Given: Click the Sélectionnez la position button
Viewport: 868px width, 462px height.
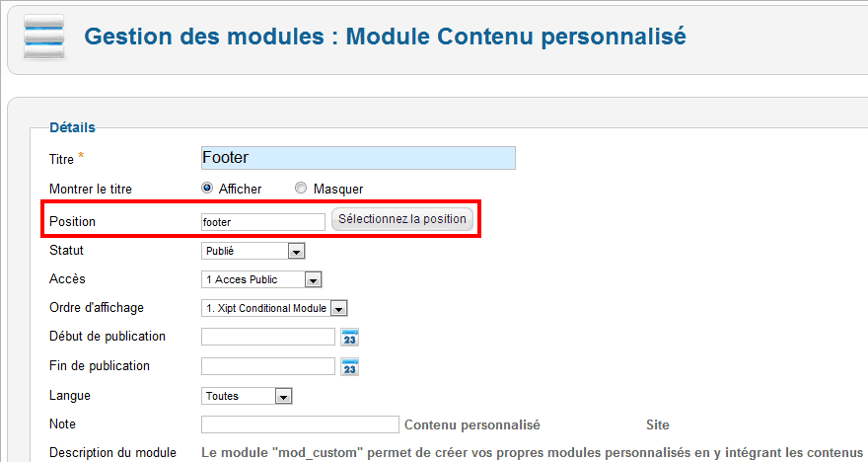Looking at the screenshot, I should (402, 219).
